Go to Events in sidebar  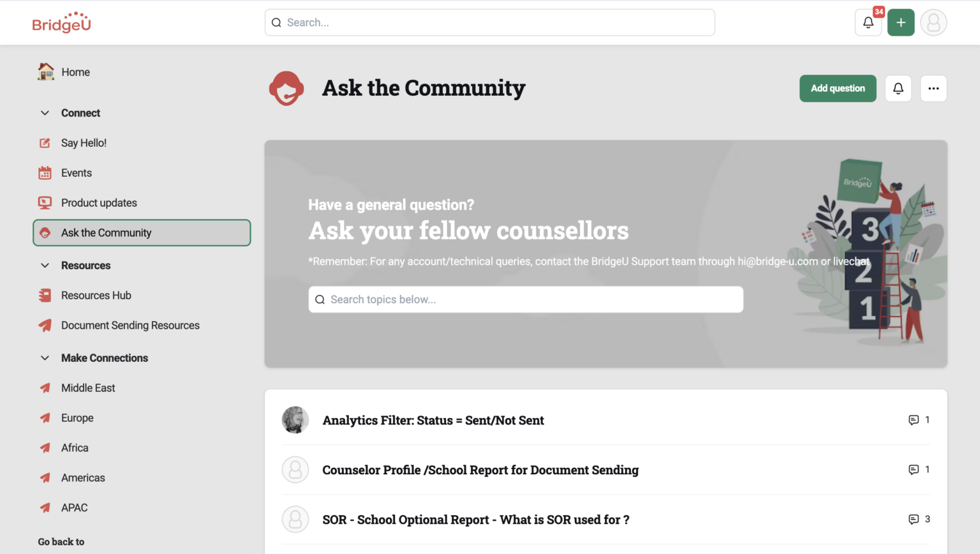pos(76,173)
